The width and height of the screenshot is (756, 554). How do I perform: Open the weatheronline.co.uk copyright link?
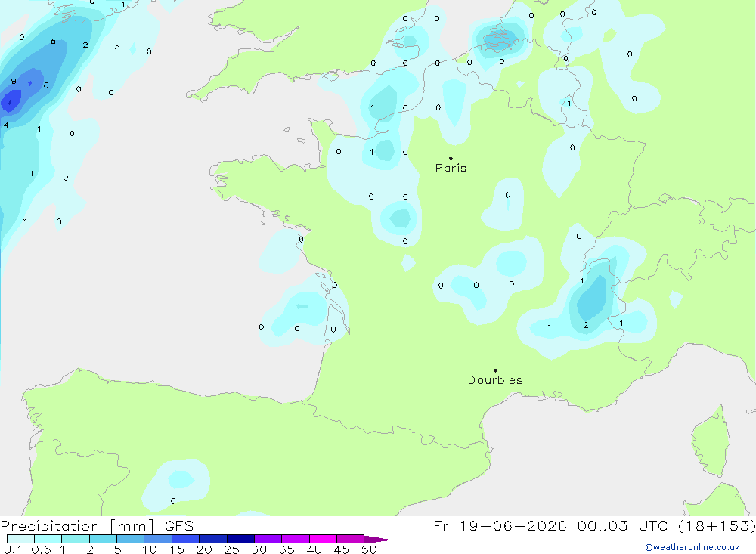[692, 547]
